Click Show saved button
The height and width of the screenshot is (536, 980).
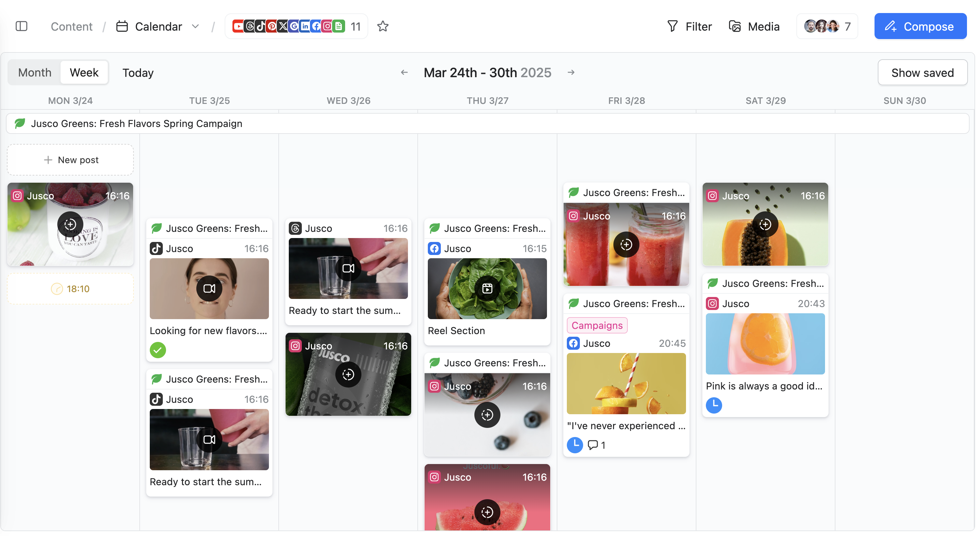[x=922, y=72]
